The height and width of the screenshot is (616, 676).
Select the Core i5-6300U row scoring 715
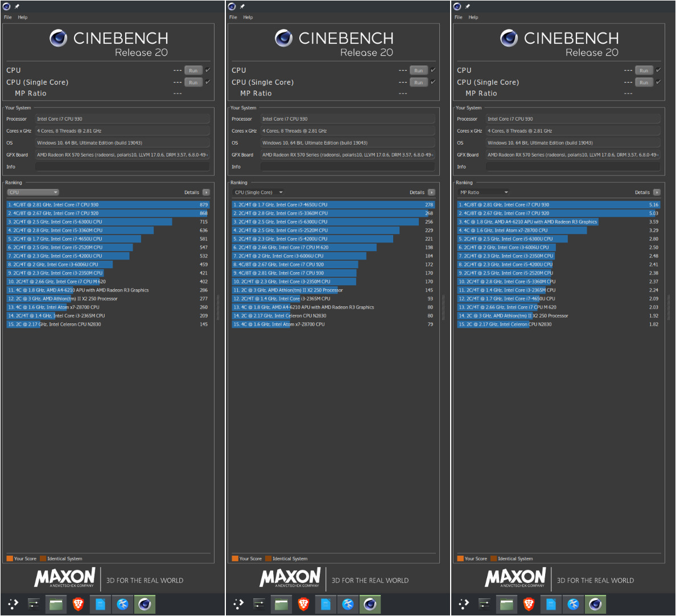(x=108, y=221)
